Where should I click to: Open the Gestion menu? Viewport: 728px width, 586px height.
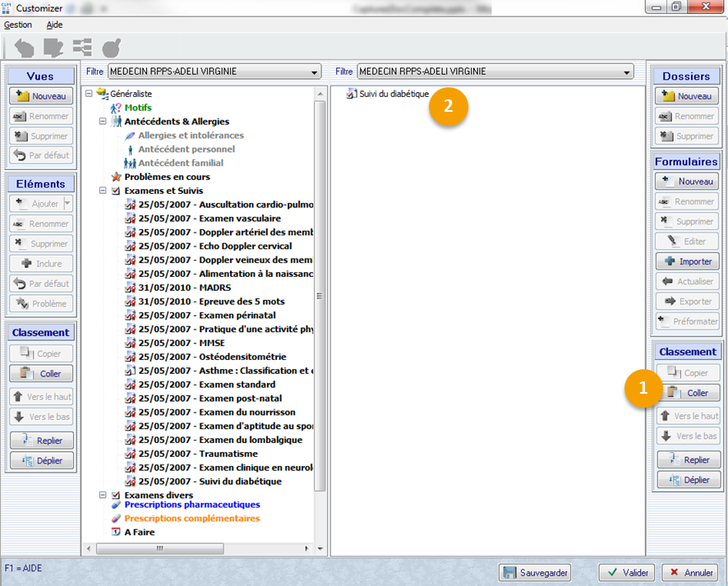coord(18,25)
